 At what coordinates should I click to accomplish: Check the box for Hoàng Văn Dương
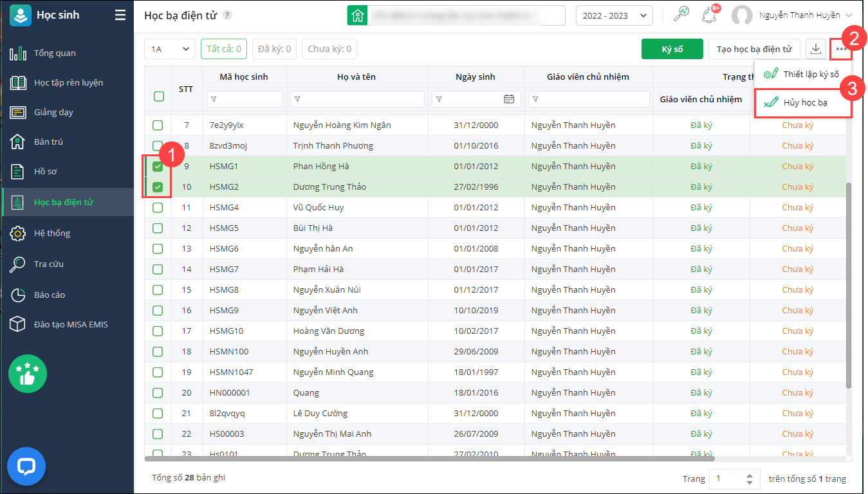click(158, 331)
